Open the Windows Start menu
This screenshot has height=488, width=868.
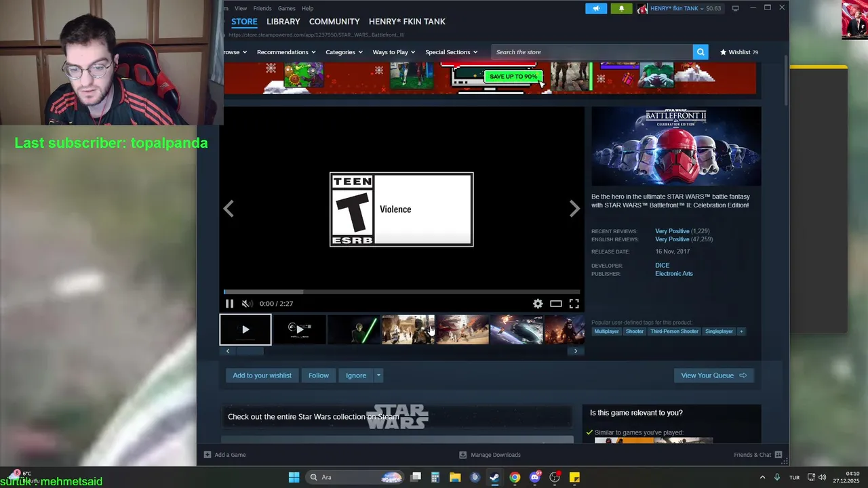[294, 477]
